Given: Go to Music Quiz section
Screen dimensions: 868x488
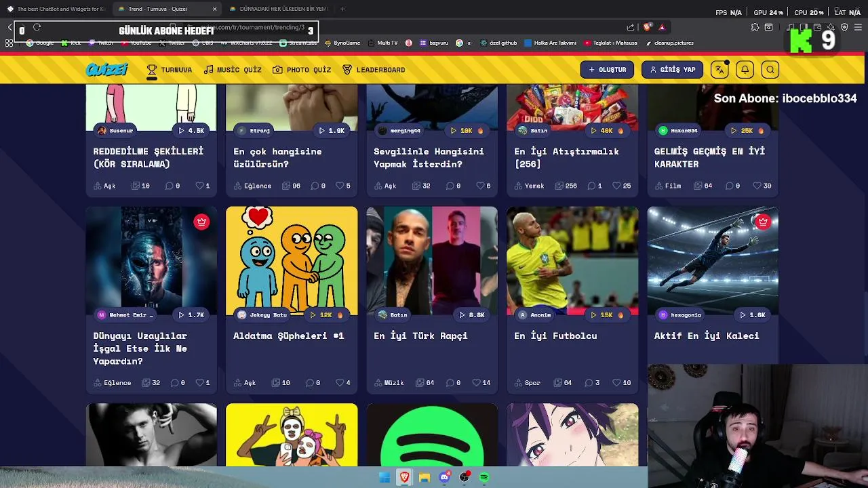Looking at the screenshot, I should tap(233, 70).
